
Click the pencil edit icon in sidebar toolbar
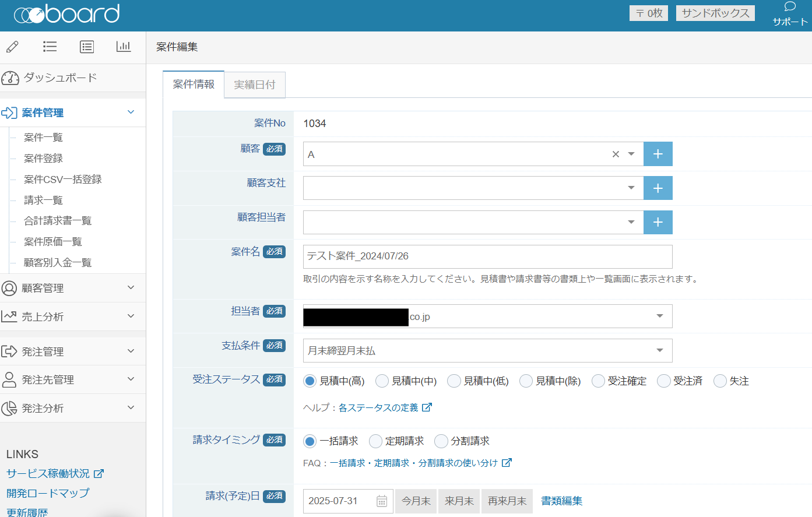pos(12,47)
